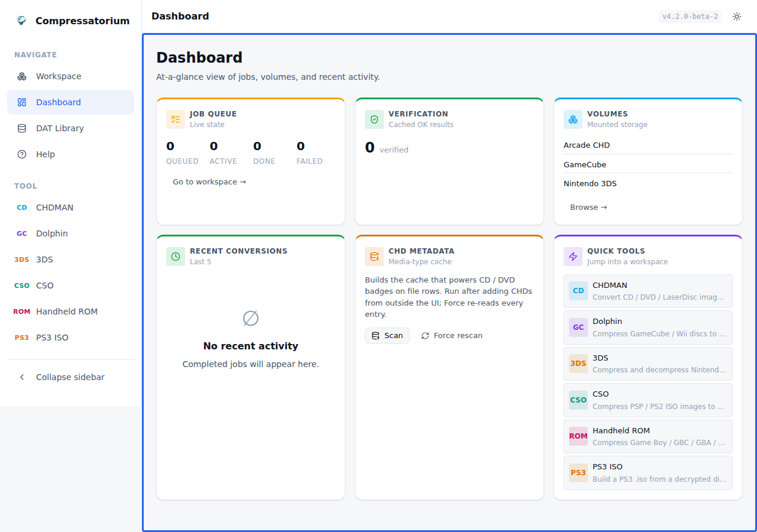Collapse the sidebar
757x532 pixels.
coord(70,377)
